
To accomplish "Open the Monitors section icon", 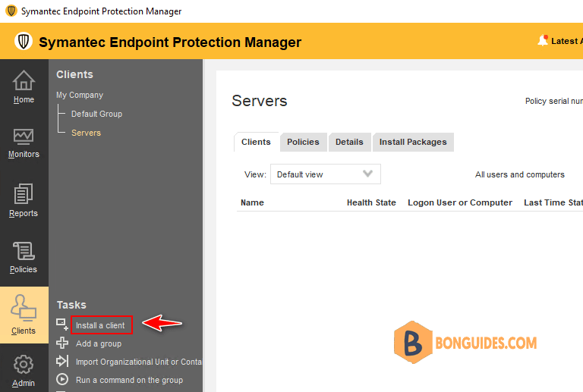I will coord(24,136).
